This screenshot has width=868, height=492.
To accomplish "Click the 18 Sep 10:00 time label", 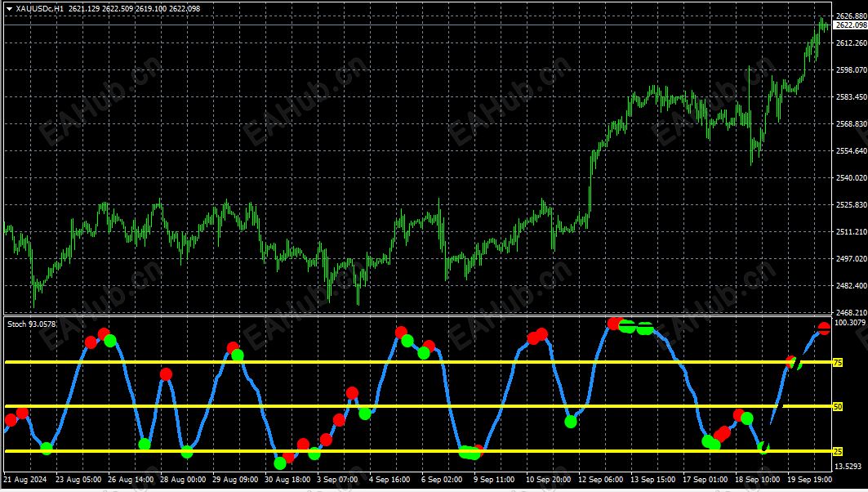I will [x=757, y=480].
